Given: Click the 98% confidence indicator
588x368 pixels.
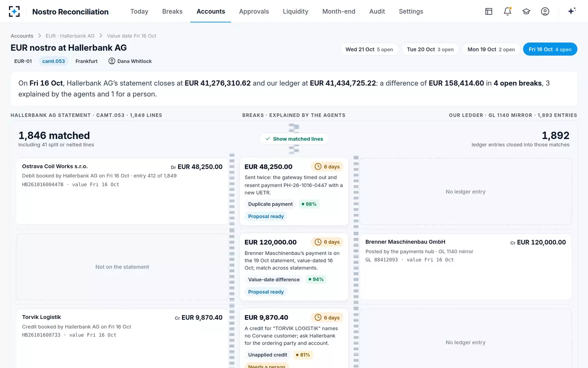Looking at the screenshot, I should coord(309,204).
